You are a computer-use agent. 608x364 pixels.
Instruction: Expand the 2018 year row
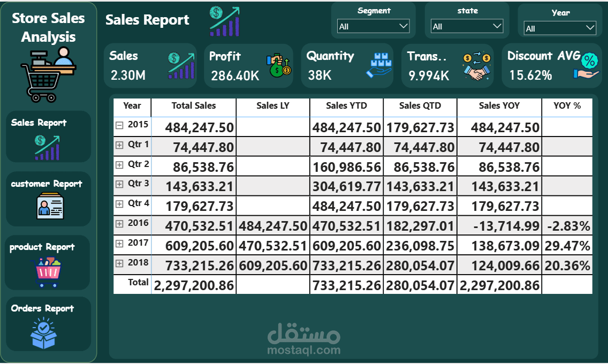119,263
